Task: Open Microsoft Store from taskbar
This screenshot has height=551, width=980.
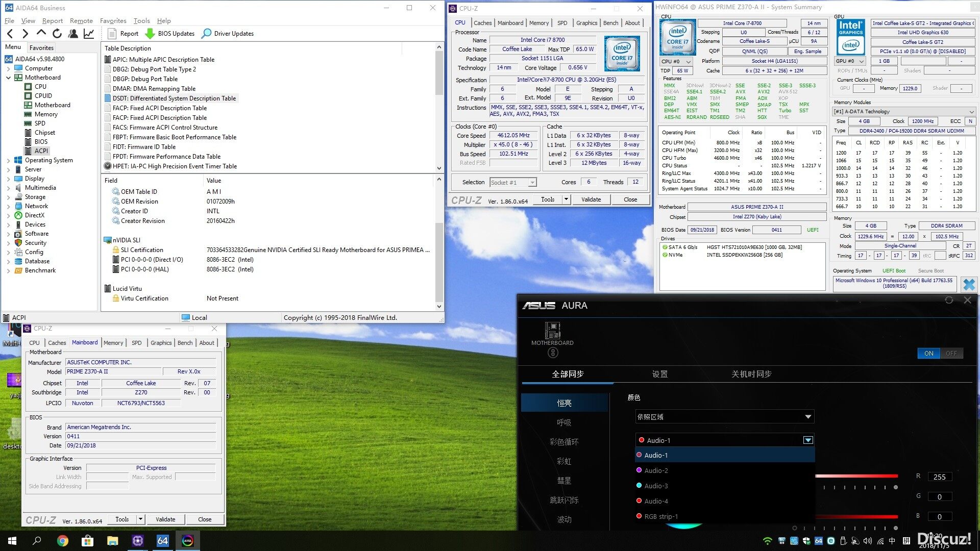Action: 87,541
